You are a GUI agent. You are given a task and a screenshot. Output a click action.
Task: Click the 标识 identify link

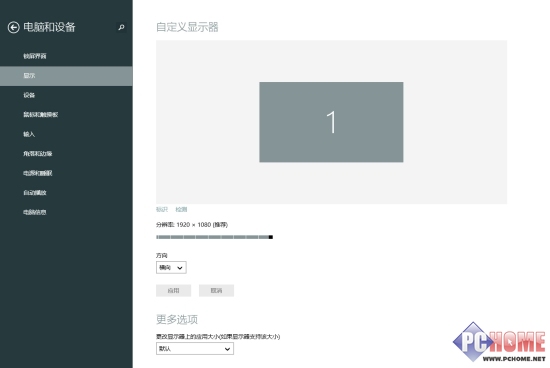pos(162,209)
